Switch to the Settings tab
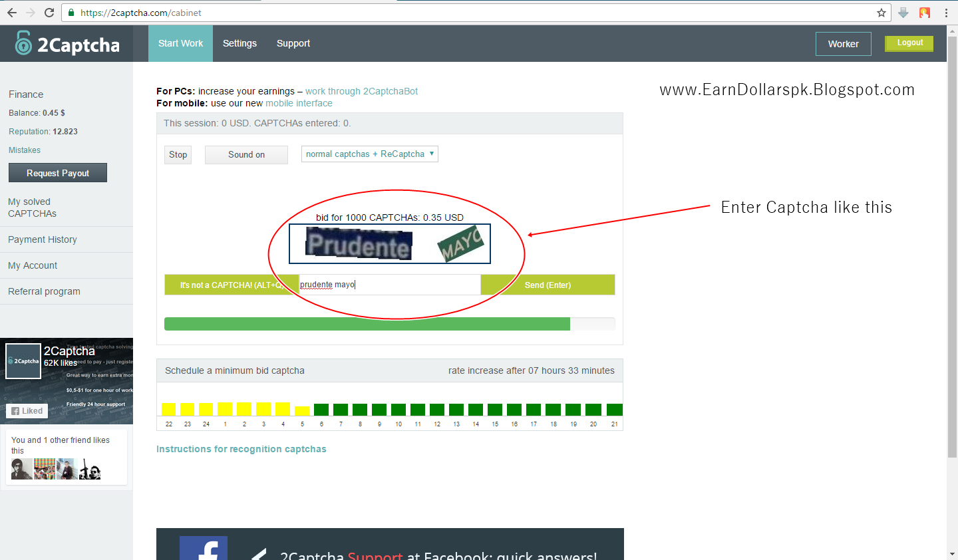This screenshot has height=560, width=958. click(x=239, y=43)
